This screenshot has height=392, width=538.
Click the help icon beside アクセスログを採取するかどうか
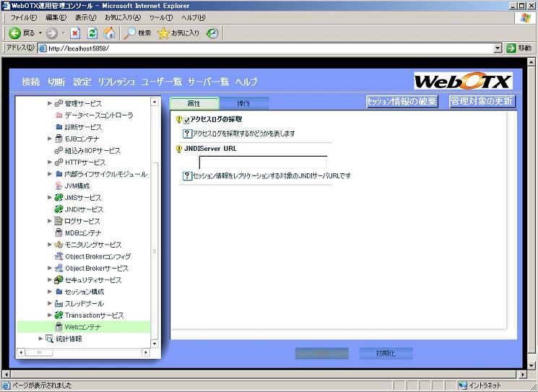click(x=187, y=134)
